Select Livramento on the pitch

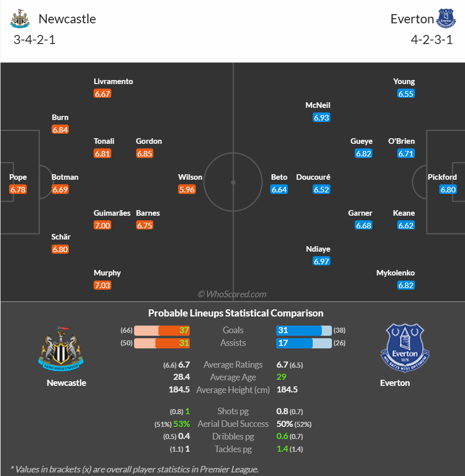[x=113, y=82]
